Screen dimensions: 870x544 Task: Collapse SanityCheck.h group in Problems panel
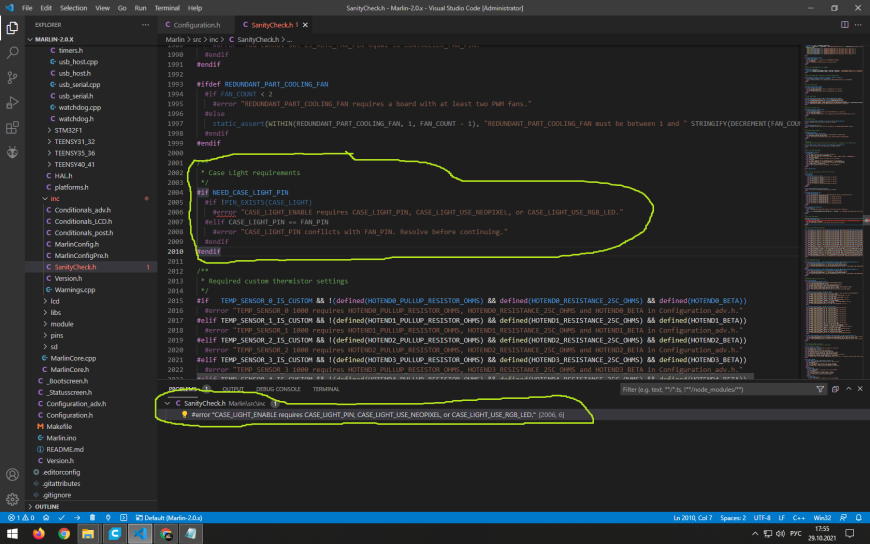[167, 404]
